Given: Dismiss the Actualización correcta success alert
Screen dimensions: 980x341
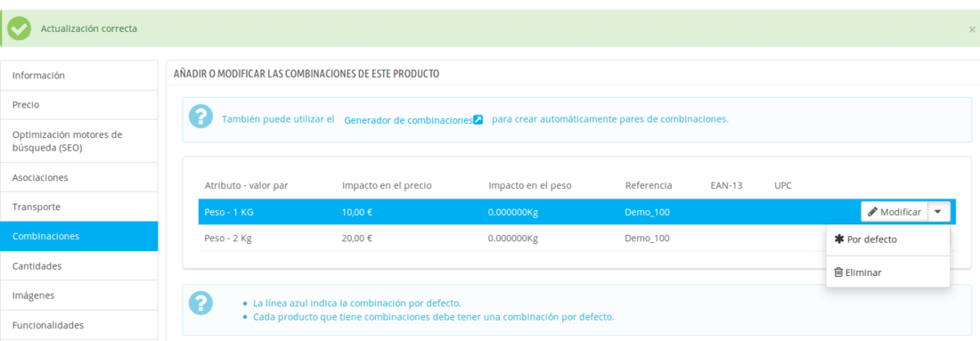Looking at the screenshot, I should 972,29.
